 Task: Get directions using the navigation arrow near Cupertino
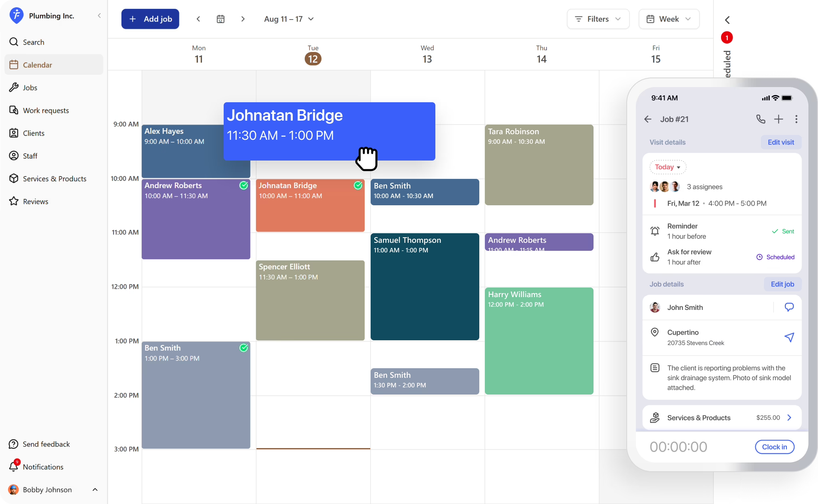[x=790, y=337]
